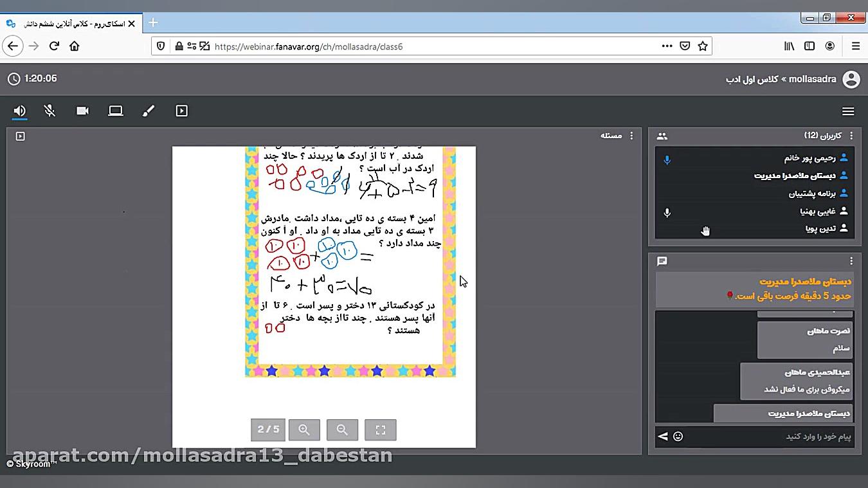Start screen sharing with the laptop icon
The height and width of the screenshot is (488, 868).
click(x=116, y=111)
